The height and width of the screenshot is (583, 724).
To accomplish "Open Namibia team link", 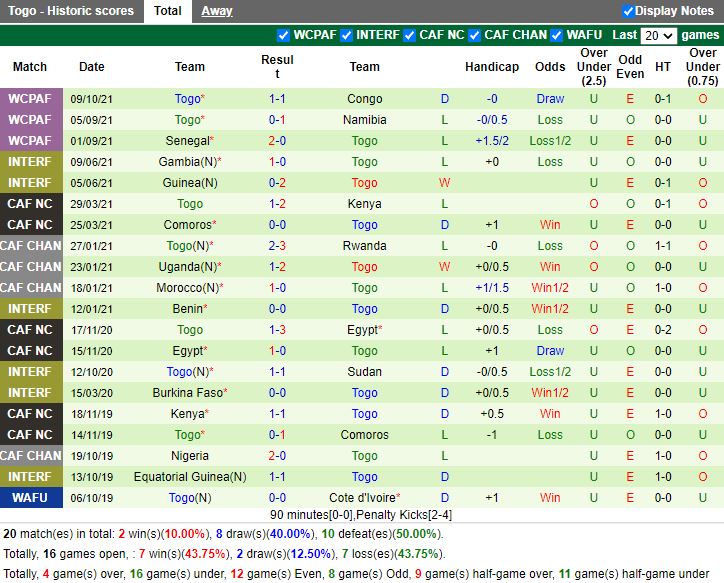I will click(364, 120).
